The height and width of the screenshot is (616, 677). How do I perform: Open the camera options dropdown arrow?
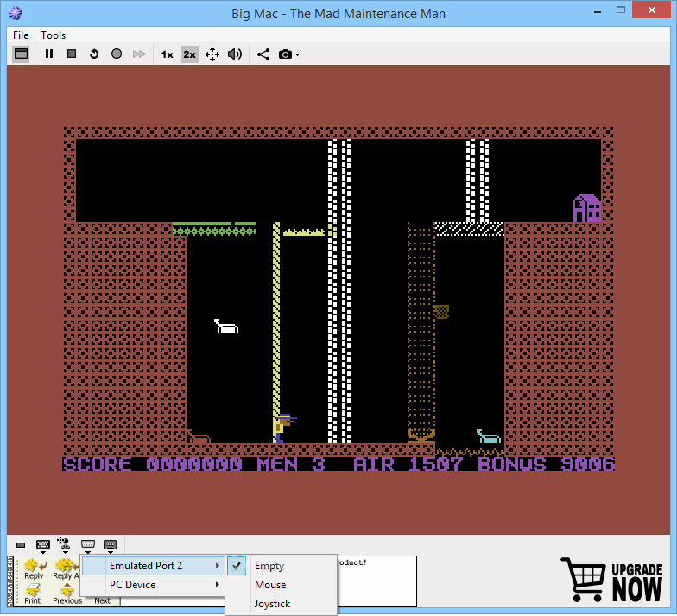pyautogui.click(x=297, y=54)
